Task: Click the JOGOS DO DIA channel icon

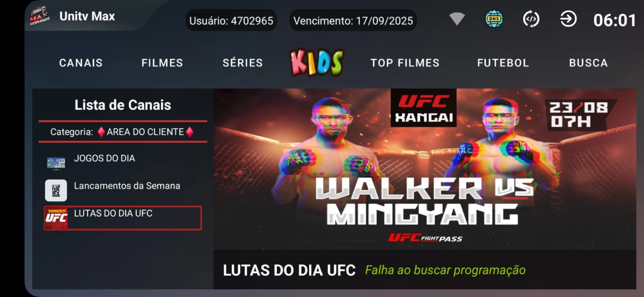Action: (x=56, y=163)
